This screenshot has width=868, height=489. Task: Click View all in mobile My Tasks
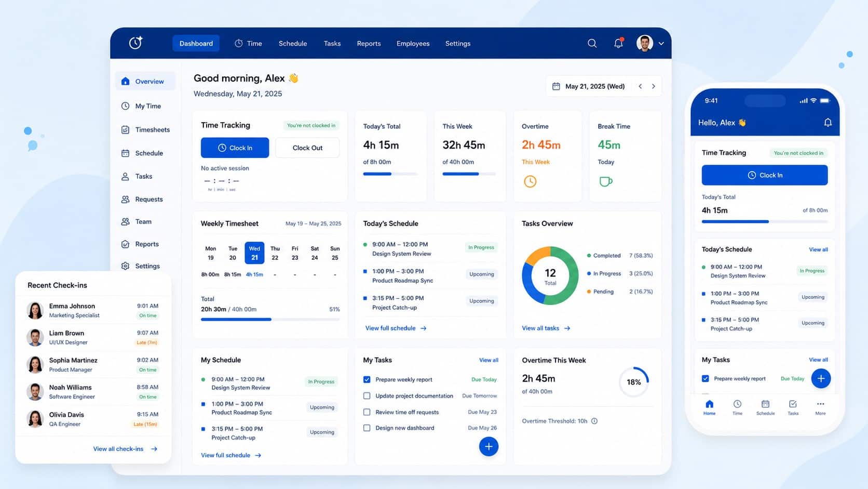coord(818,360)
